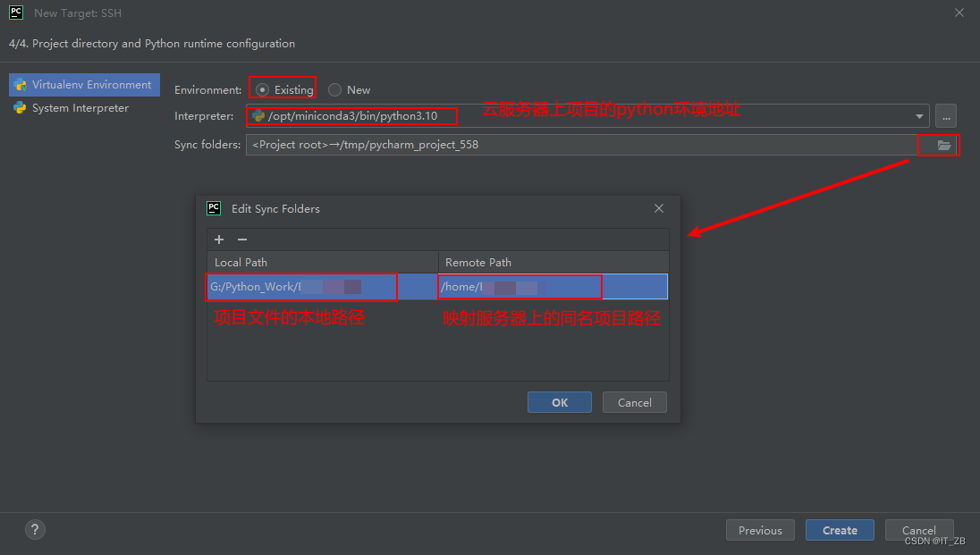The width and height of the screenshot is (980, 555).
Task: Click the plus icon to add sync folder
Action: click(219, 240)
